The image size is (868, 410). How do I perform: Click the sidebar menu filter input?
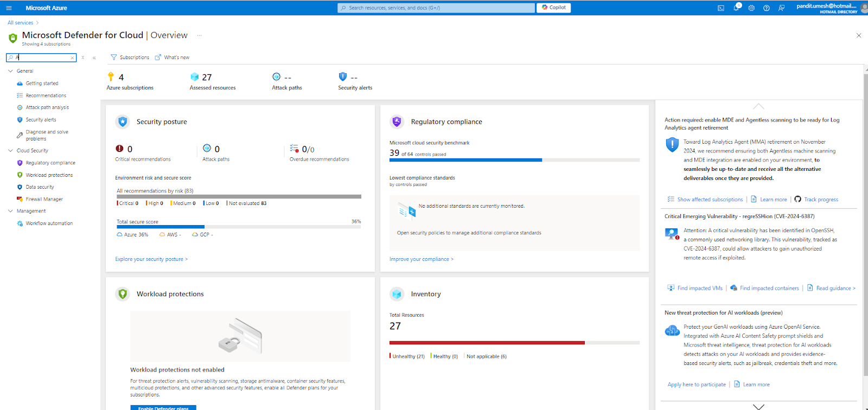41,57
